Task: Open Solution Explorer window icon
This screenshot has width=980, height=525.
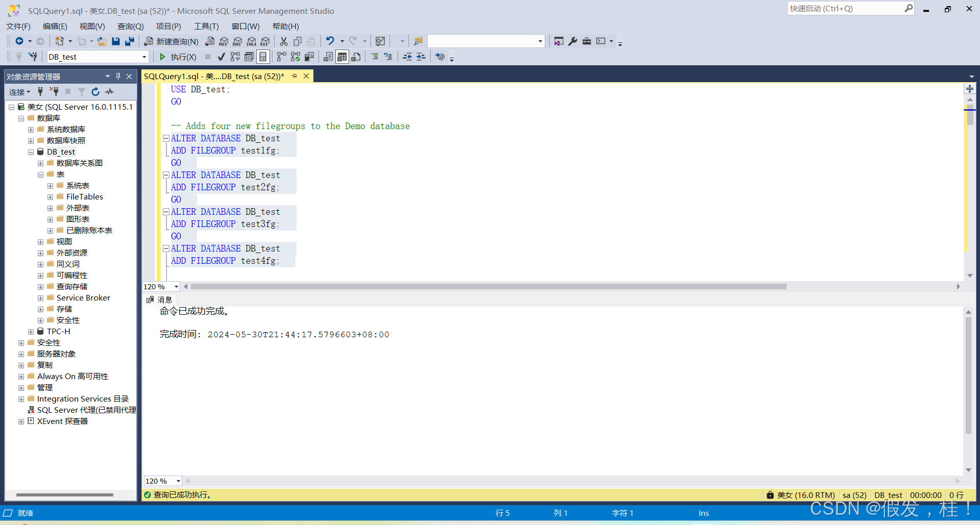Action: 559,41
